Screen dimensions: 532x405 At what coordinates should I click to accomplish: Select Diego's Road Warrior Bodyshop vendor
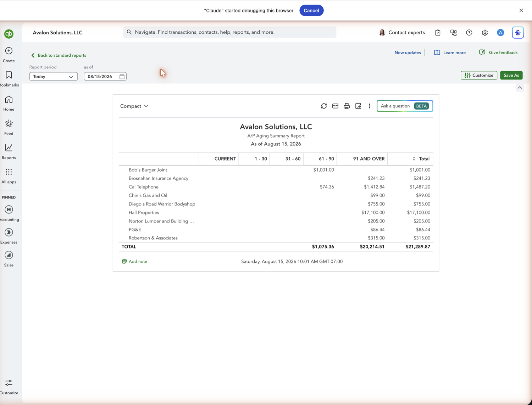coord(162,204)
